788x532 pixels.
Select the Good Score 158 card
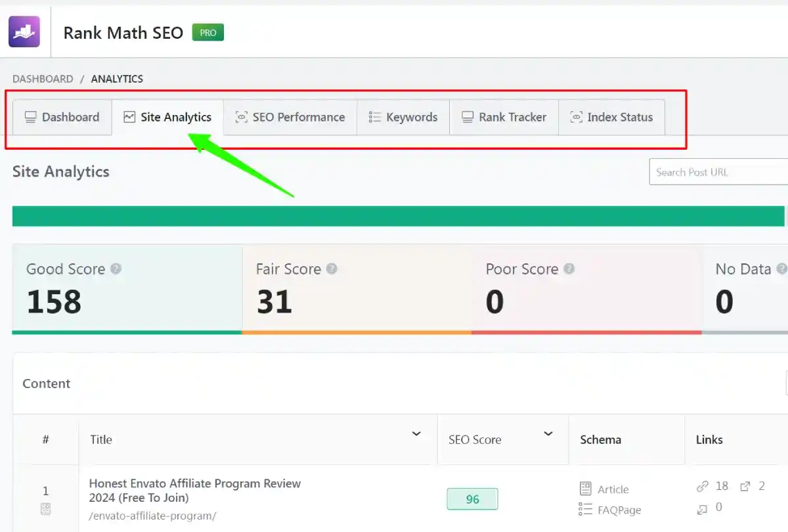(x=127, y=289)
